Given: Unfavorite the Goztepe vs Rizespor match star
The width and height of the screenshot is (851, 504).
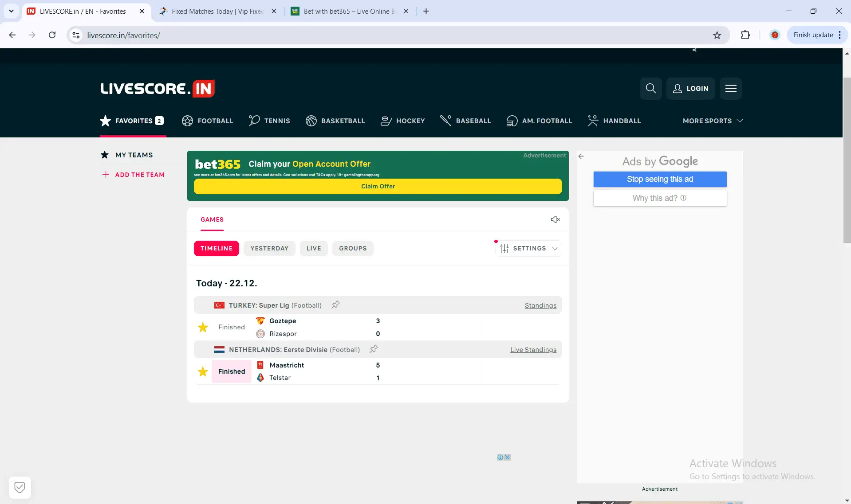Looking at the screenshot, I should point(203,327).
